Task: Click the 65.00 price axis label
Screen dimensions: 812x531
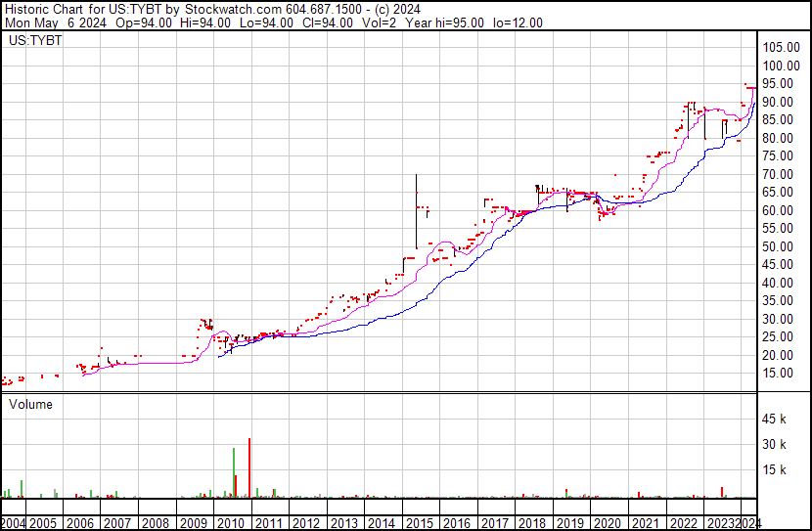Action: point(778,193)
